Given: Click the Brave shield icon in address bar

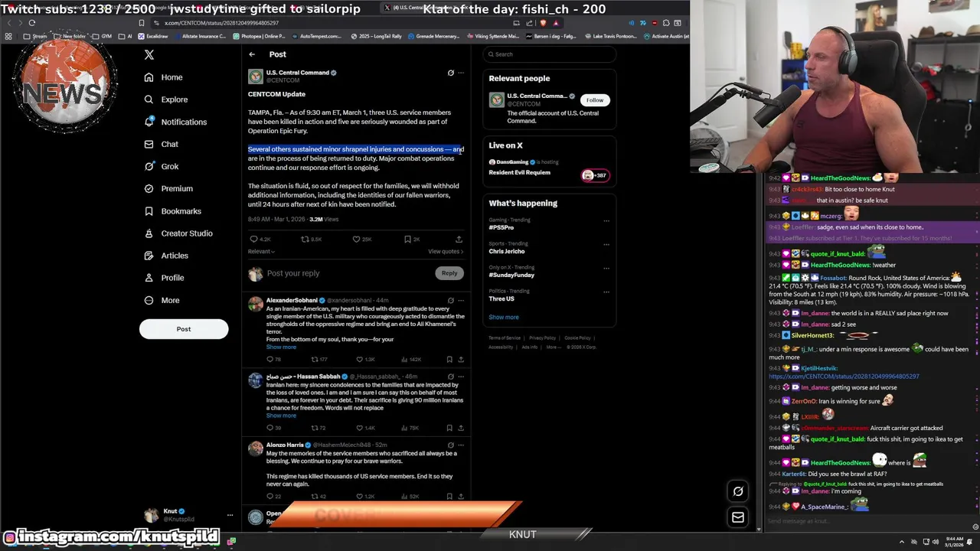Looking at the screenshot, I should point(543,23).
